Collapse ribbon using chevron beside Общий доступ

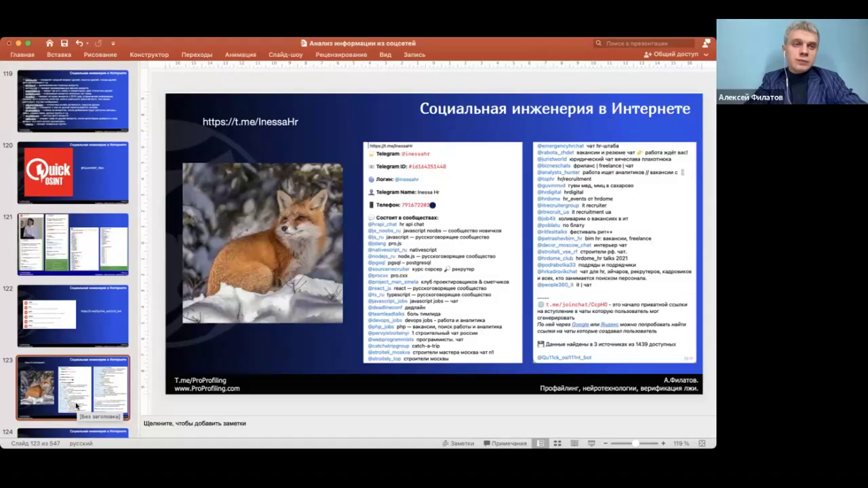pos(706,55)
